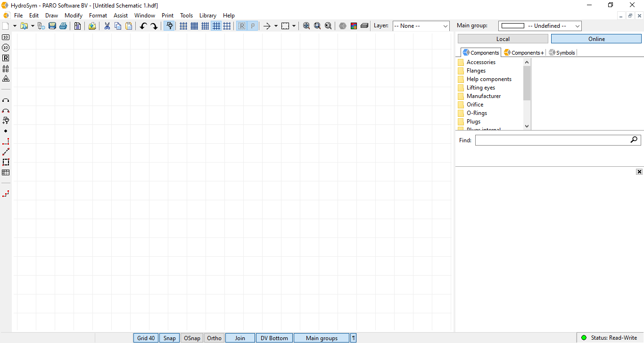The height and width of the screenshot is (343, 644).
Task: Click inside the Find search field
Action: point(542,140)
